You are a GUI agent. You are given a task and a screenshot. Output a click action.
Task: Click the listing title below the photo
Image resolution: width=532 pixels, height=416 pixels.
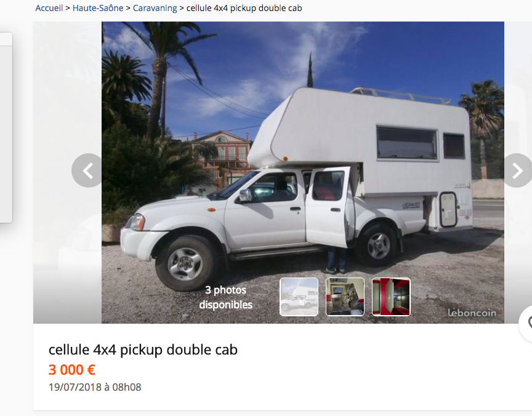click(x=143, y=350)
